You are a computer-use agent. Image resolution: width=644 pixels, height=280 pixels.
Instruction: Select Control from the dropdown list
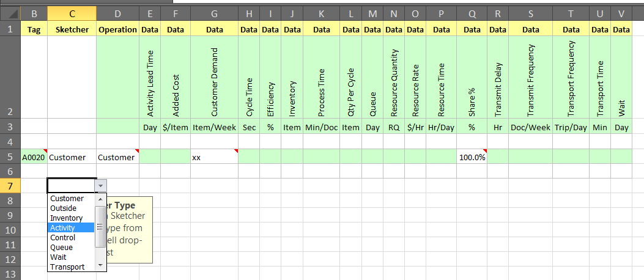(72, 237)
